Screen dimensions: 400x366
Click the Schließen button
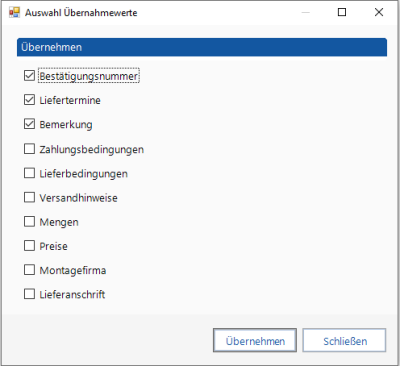pyautogui.click(x=344, y=340)
